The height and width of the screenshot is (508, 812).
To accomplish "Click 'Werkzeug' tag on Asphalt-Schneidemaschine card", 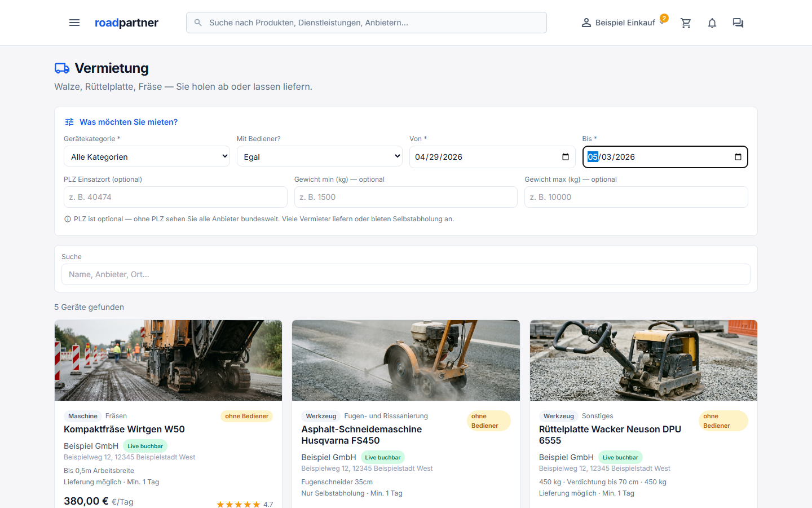I will (321, 416).
